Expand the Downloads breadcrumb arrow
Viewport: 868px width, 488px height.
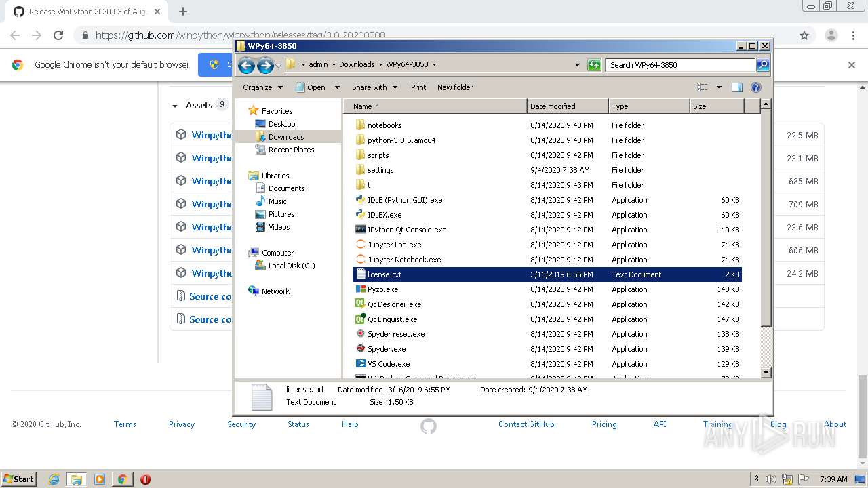(x=380, y=65)
